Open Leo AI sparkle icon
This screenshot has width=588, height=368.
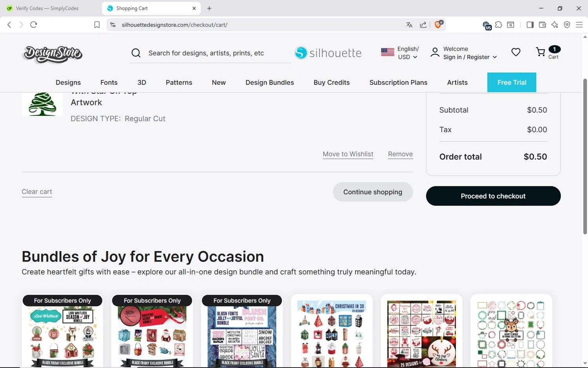555,25
